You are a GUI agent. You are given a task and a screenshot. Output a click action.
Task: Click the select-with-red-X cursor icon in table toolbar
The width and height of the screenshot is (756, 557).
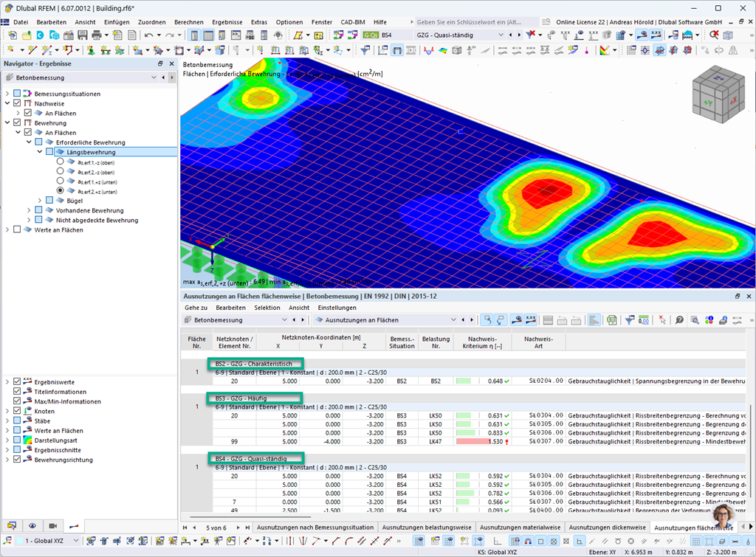click(662, 320)
